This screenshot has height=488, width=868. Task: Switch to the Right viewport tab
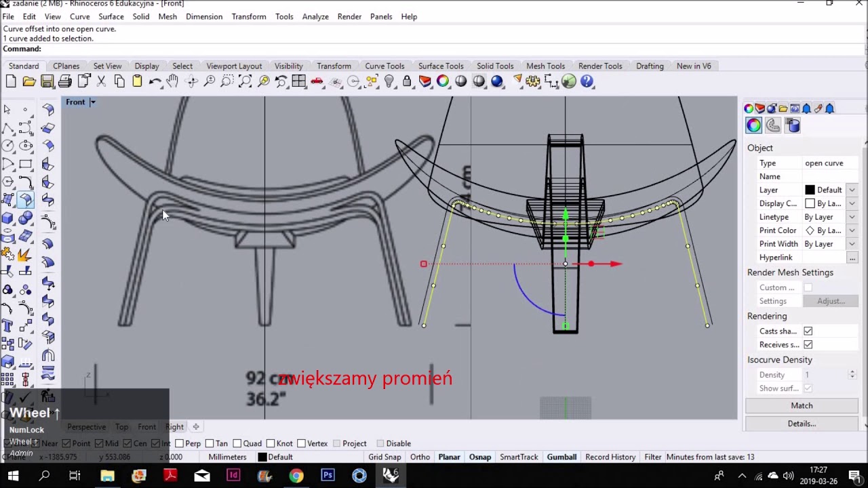point(174,427)
